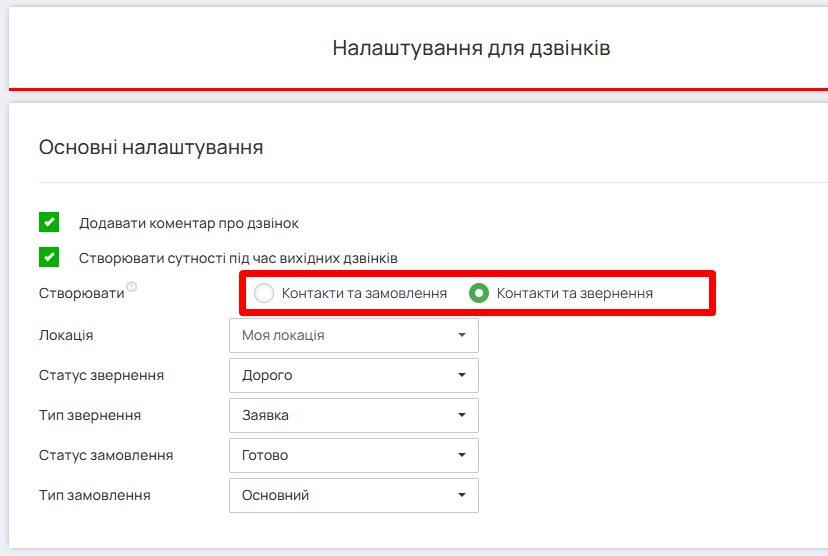Open the dropdown showing Готово
Screen dimensions: 828x556
[353, 456]
